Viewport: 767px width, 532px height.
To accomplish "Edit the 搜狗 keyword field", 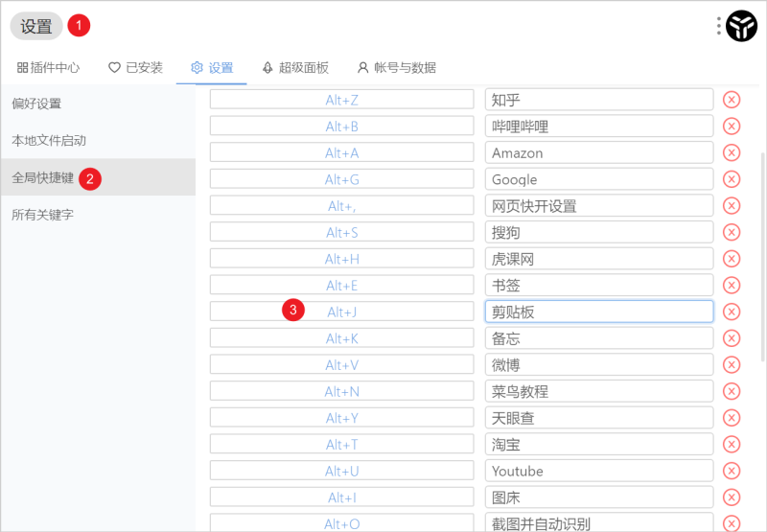I will (599, 232).
